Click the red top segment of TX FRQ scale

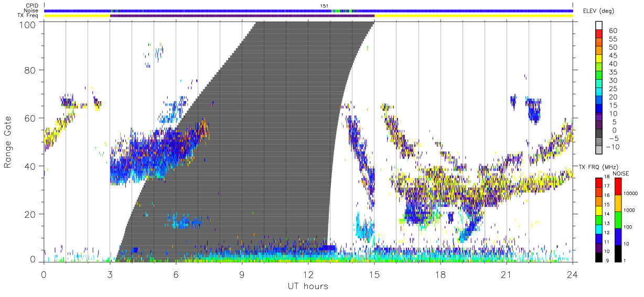click(x=600, y=182)
